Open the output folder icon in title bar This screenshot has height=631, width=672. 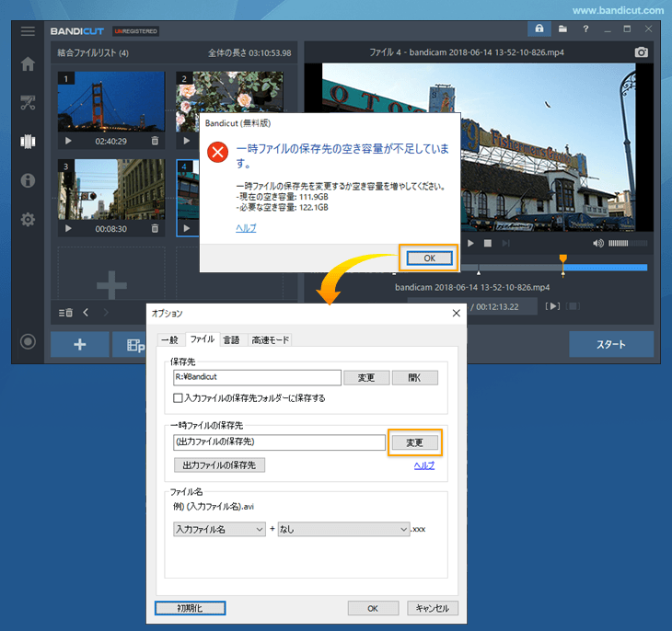pyautogui.click(x=562, y=29)
